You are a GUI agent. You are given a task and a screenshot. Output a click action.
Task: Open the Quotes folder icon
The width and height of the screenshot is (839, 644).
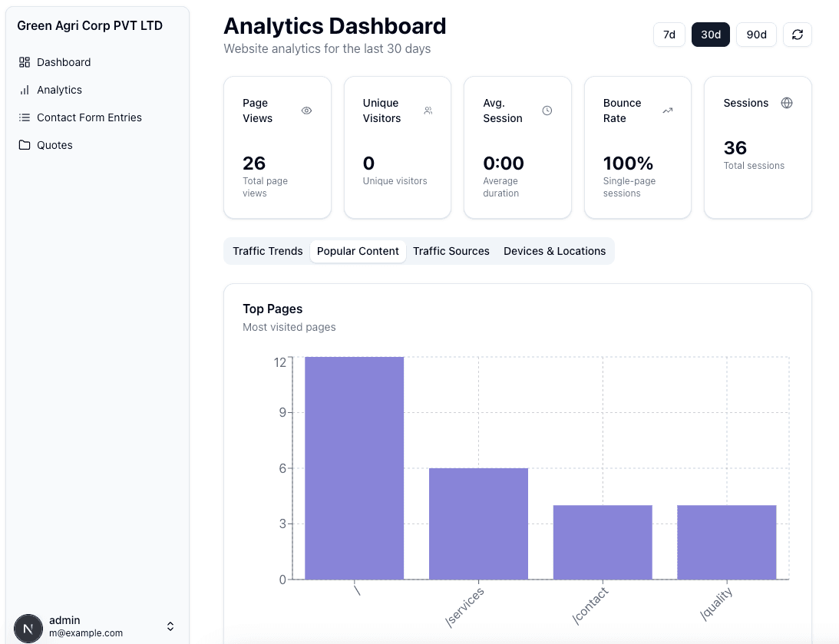pos(26,145)
